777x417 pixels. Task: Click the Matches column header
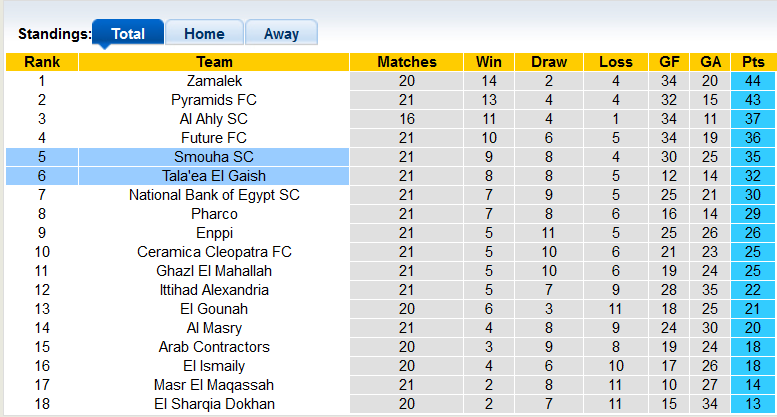(x=407, y=62)
